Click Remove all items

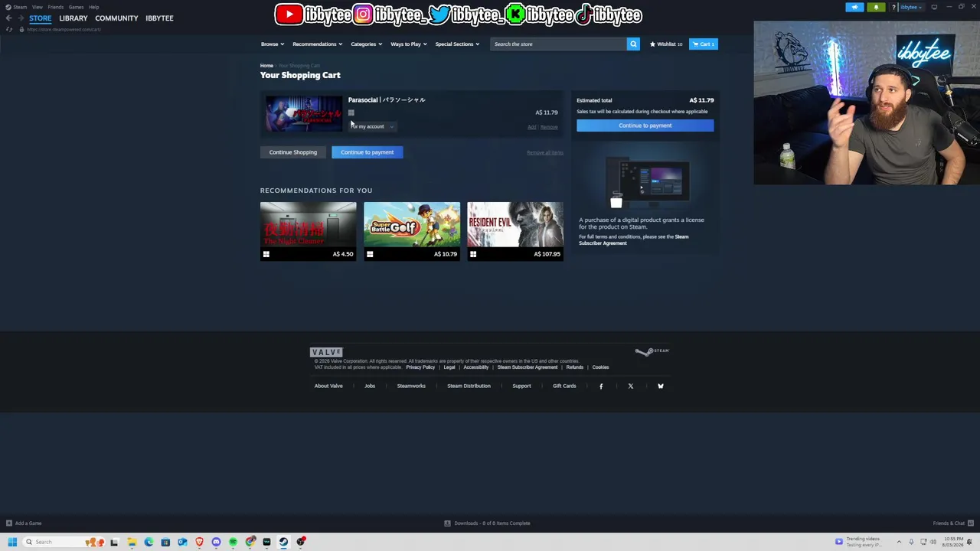pos(544,152)
